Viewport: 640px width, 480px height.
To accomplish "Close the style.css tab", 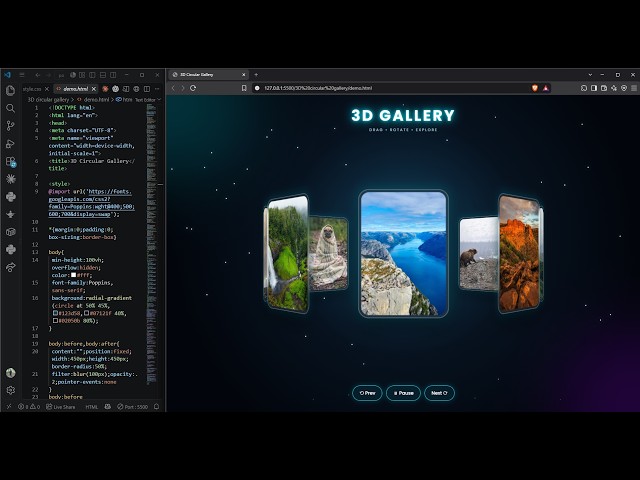I will [47, 89].
